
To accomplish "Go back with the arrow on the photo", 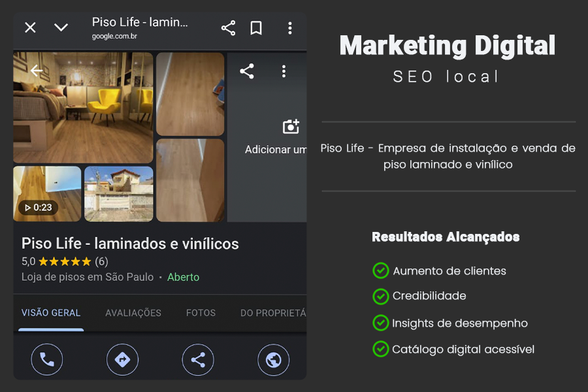I will pyautogui.click(x=37, y=70).
